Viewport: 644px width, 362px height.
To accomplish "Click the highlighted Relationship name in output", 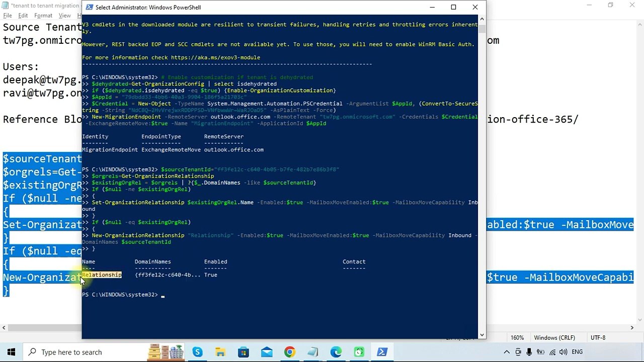I will coord(102,275).
